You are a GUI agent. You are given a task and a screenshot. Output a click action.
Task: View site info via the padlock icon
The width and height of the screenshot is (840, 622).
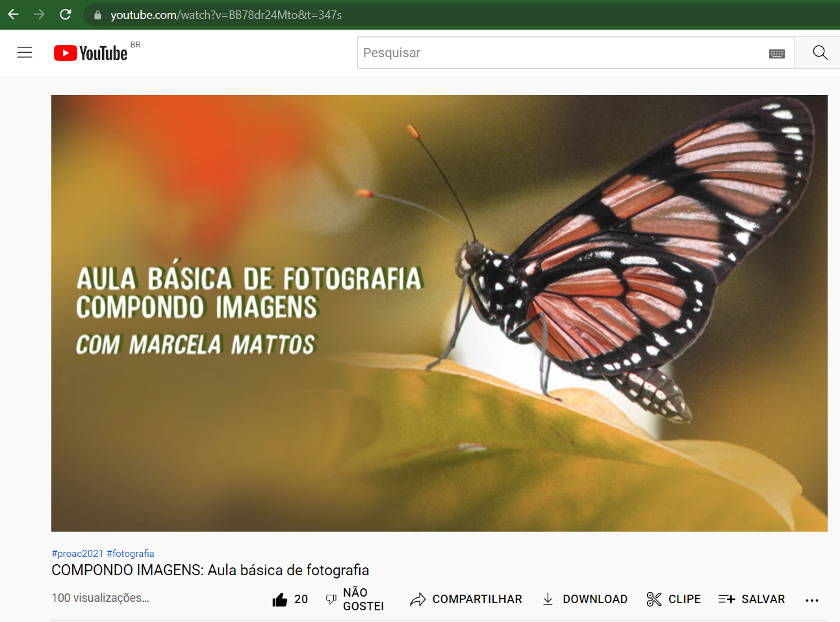(x=97, y=15)
